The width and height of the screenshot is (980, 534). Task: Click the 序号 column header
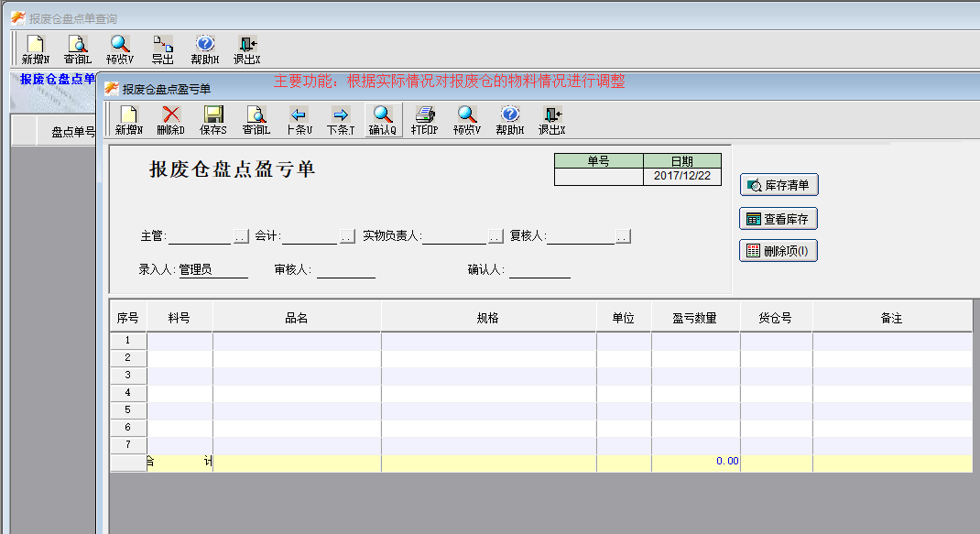128,318
